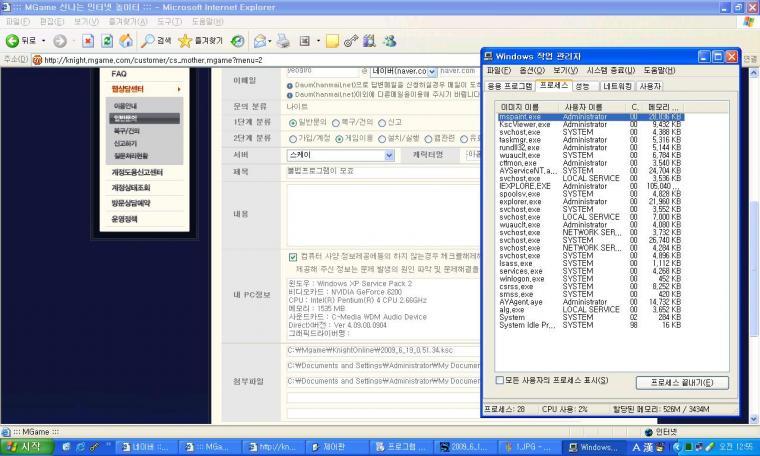Viewport: 760px width, 456px height.
Task: Open the IE History clock icon
Action: click(x=238, y=41)
